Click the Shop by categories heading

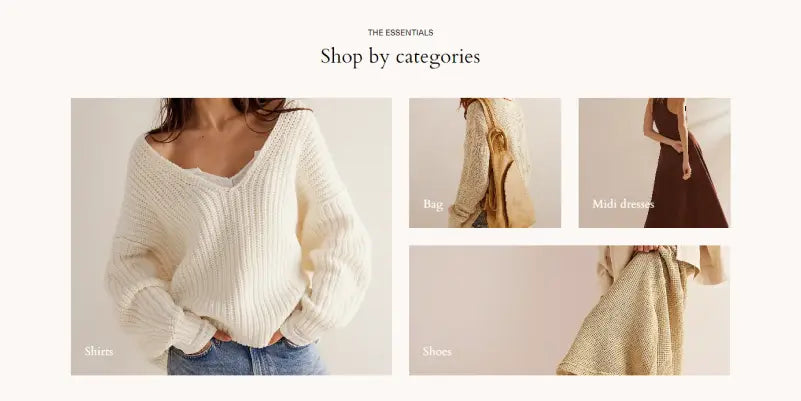pyautogui.click(x=400, y=57)
